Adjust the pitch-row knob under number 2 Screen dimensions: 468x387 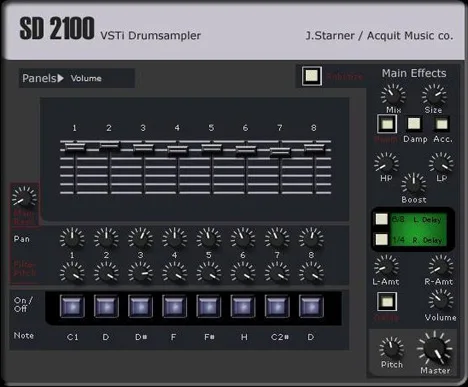tap(106, 273)
